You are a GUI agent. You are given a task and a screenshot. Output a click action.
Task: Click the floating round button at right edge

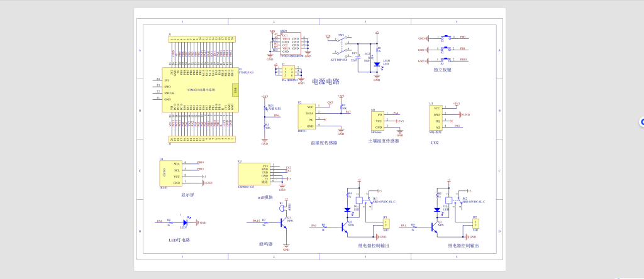coord(642,121)
